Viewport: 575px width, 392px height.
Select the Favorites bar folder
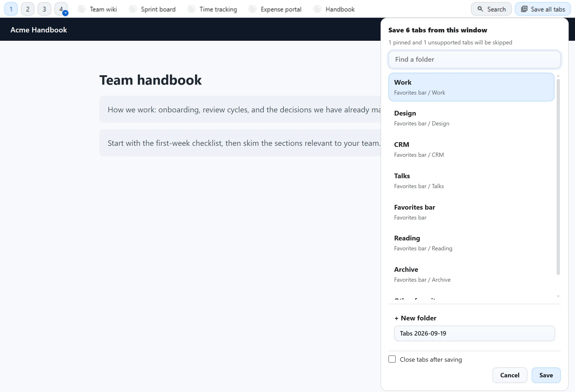pyautogui.click(x=471, y=212)
